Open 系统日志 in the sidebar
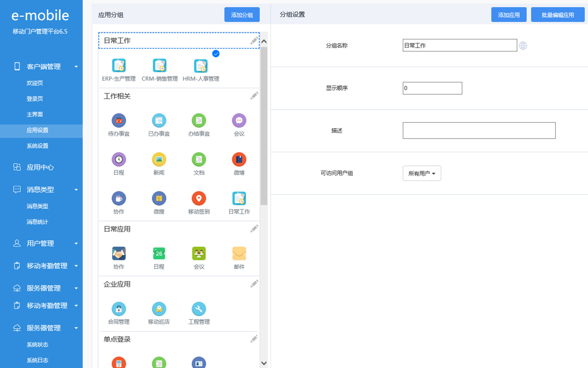The width and height of the screenshot is (588, 368). pos(37,360)
